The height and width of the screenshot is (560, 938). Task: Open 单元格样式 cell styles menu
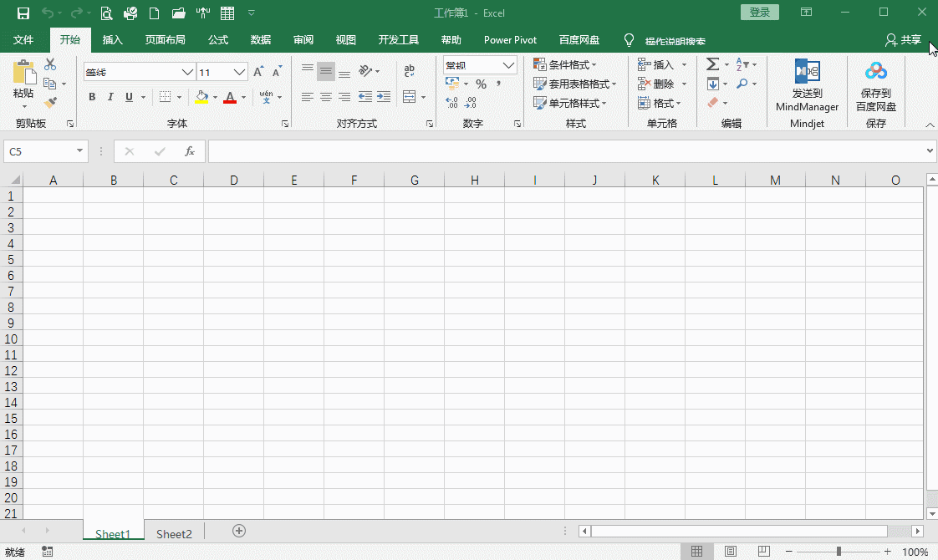(x=569, y=103)
